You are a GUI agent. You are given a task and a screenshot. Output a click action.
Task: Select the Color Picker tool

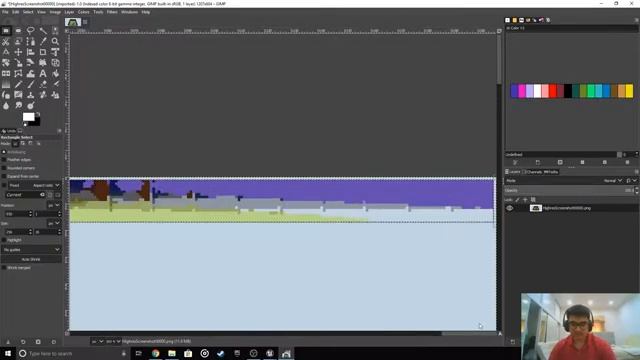43,41
